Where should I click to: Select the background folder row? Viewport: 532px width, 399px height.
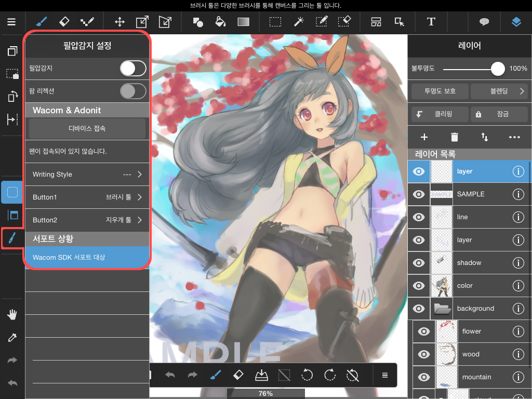(470, 309)
